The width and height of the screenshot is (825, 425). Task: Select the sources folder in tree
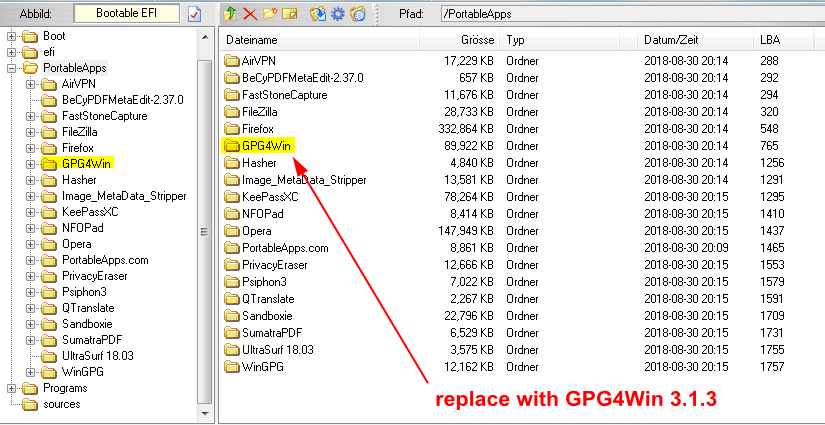tap(61, 404)
